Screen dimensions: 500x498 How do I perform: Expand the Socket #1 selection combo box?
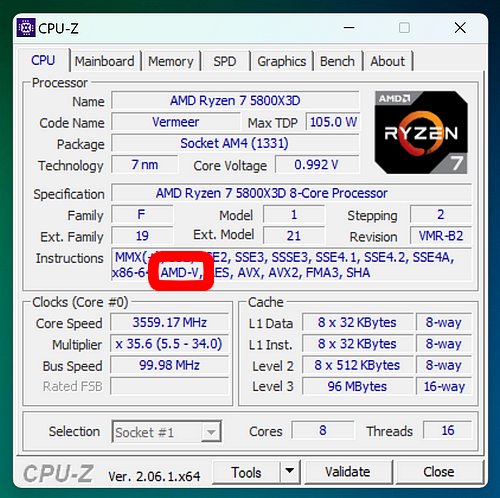pos(167,432)
